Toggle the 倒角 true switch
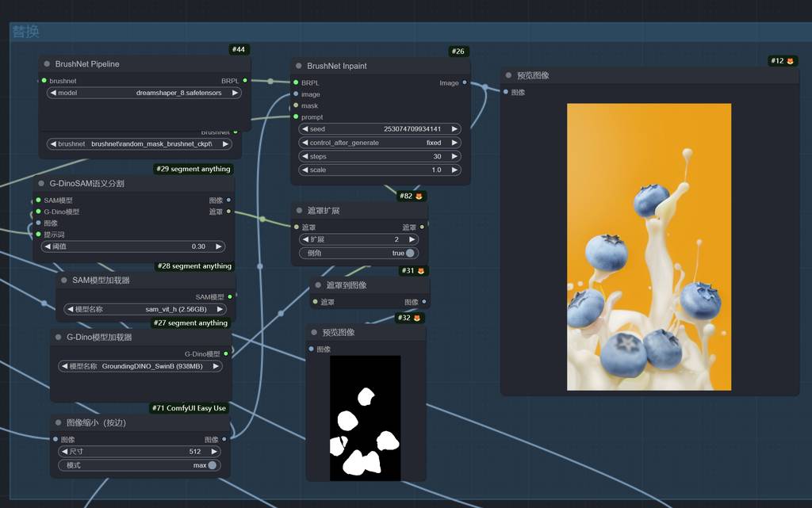 click(409, 254)
